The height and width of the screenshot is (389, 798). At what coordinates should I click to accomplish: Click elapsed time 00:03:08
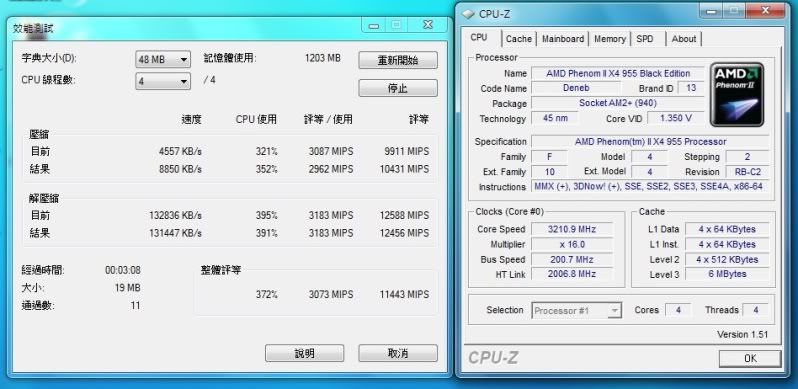(x=123, y=270)
